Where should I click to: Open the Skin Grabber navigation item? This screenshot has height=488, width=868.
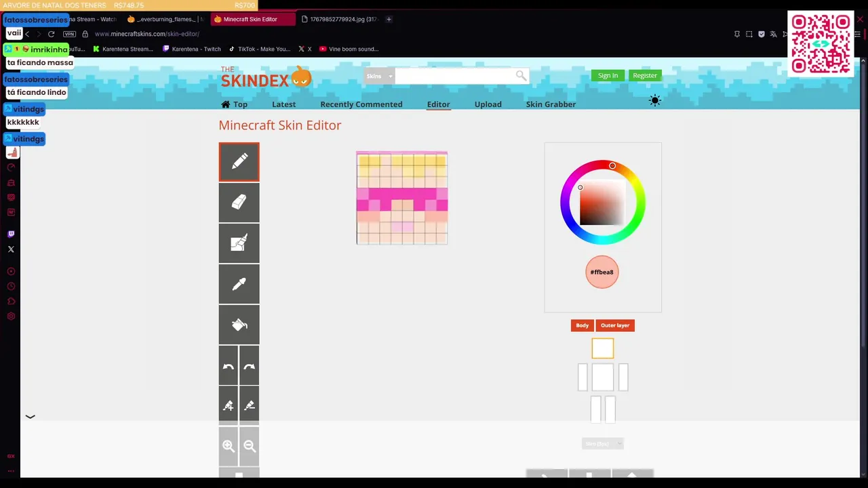[551, 104]
